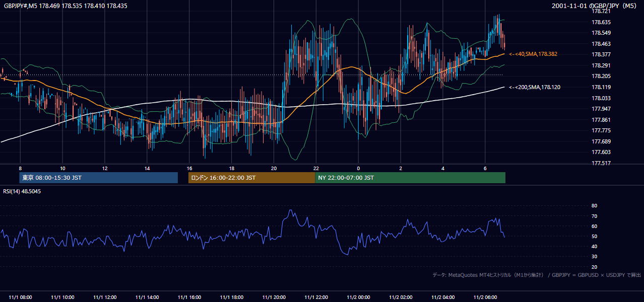Click hour tick 0 under the price chart
The width and height of the screenshot is (644, 302).
coord(358,168)
